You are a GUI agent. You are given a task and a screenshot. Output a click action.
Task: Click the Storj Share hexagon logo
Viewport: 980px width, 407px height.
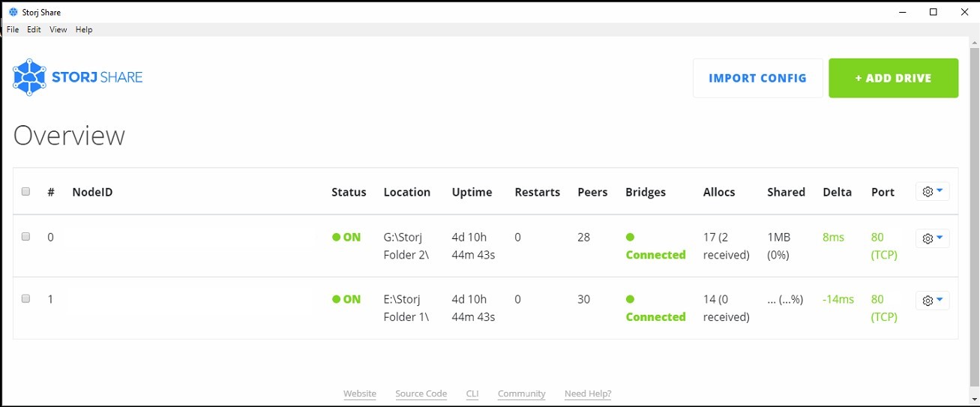point(30,77)
